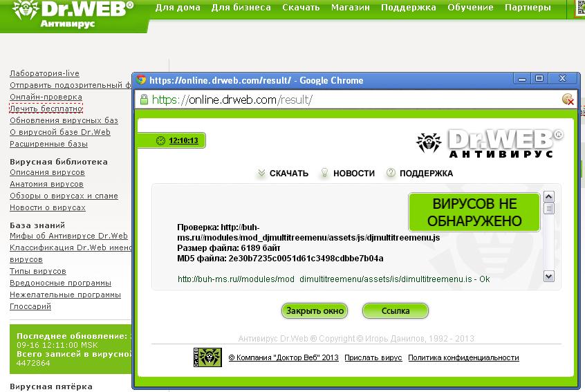The image size is (585, 392).
Task: Open the Нежелательные программы link
Action: [65, 295]
